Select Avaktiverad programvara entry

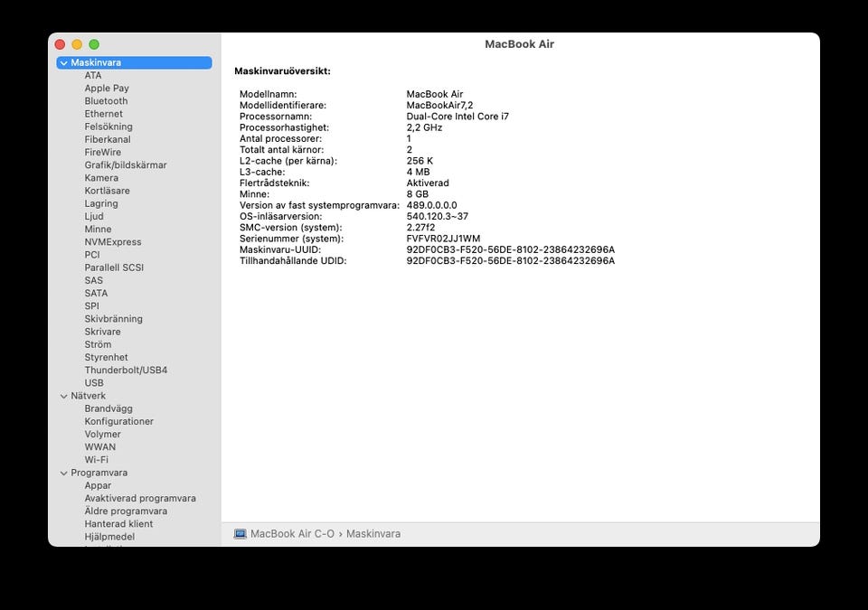point(140,498)
